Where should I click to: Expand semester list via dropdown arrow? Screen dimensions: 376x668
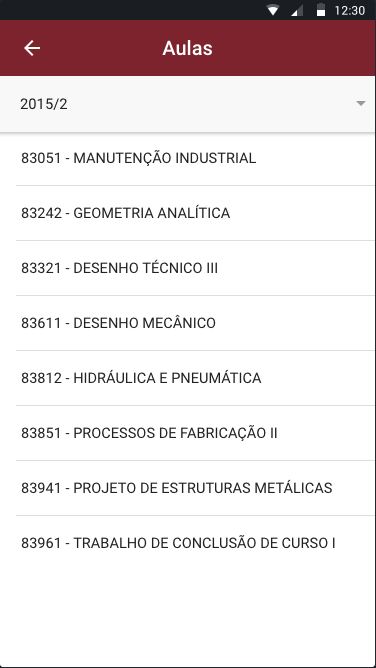(x=361, y=104)
